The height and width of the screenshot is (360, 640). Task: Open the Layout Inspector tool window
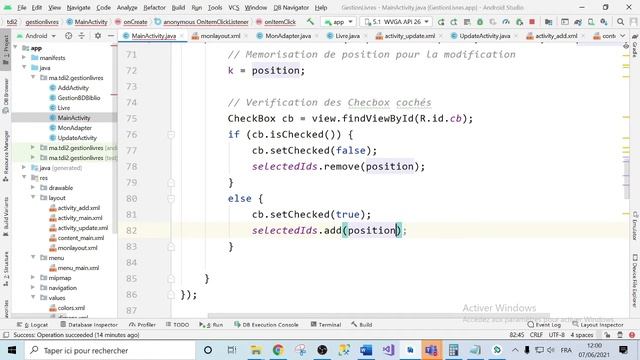tap(598, 324)
